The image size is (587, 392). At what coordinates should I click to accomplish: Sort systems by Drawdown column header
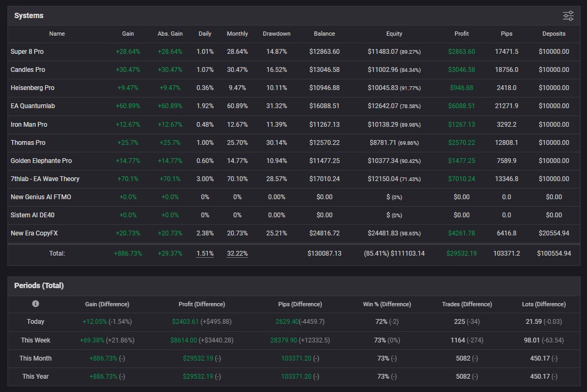click(x=276, y=34)
